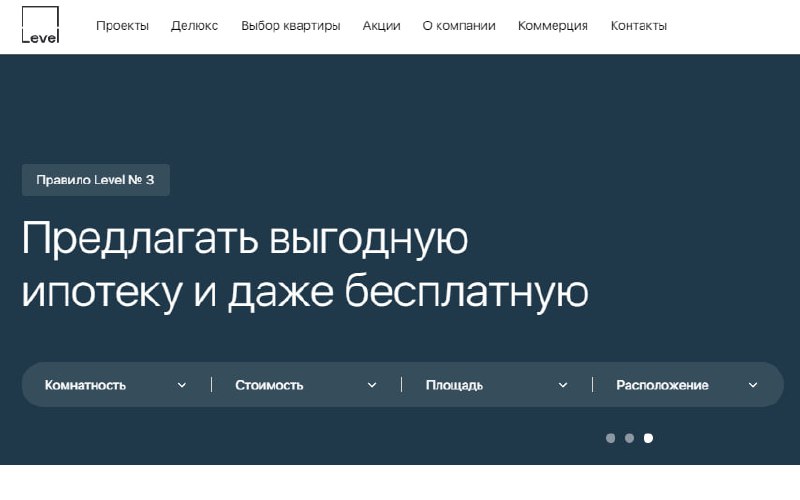Image resolution: width=800 pixels, height=500 pixels.
Task: Select the third active slide dot
Action: click(648, 438)
